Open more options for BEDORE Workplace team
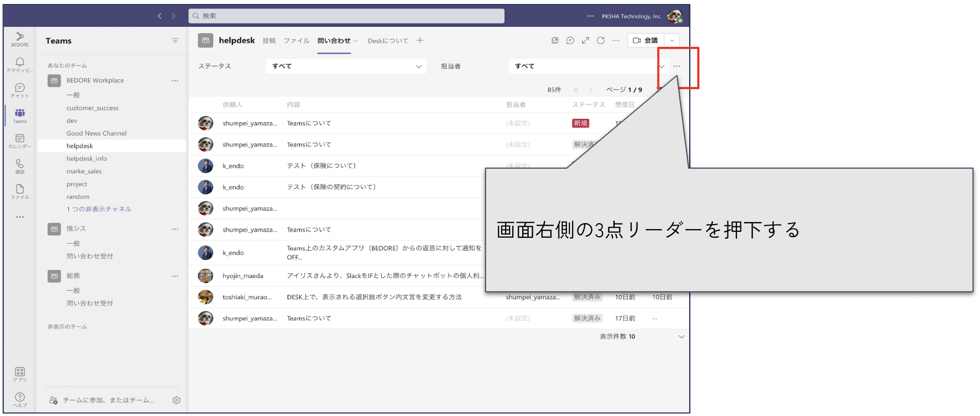 175,81
